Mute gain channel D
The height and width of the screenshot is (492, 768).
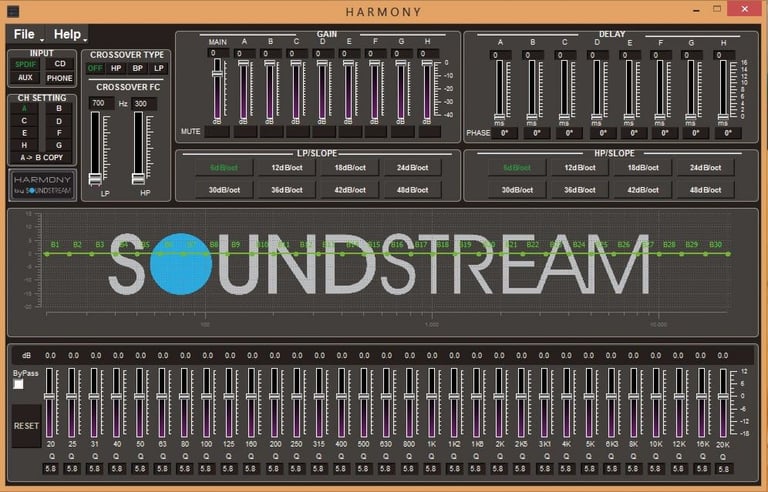click(324, 132)
